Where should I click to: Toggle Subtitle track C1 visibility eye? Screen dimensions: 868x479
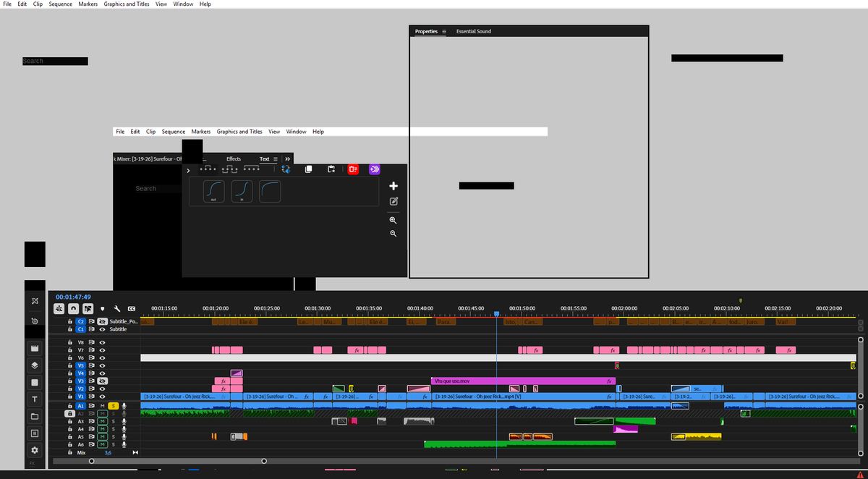tap(103, 329)
